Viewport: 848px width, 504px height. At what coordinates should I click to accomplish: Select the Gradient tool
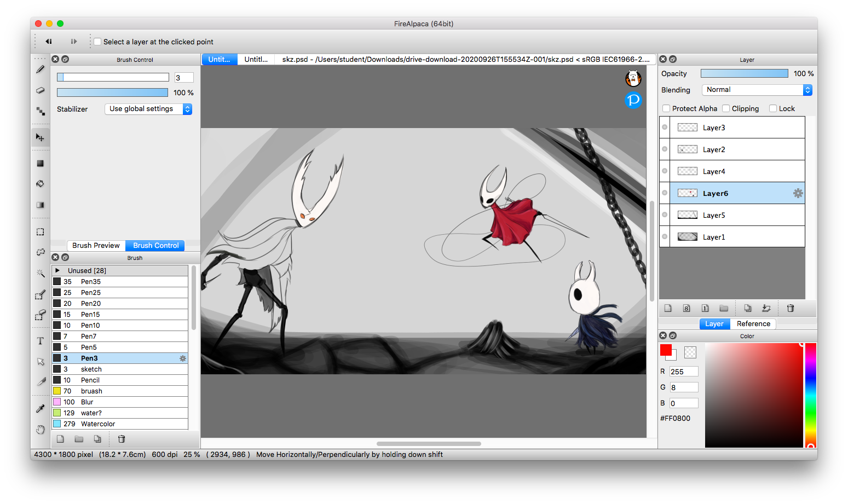click(40, 205)
